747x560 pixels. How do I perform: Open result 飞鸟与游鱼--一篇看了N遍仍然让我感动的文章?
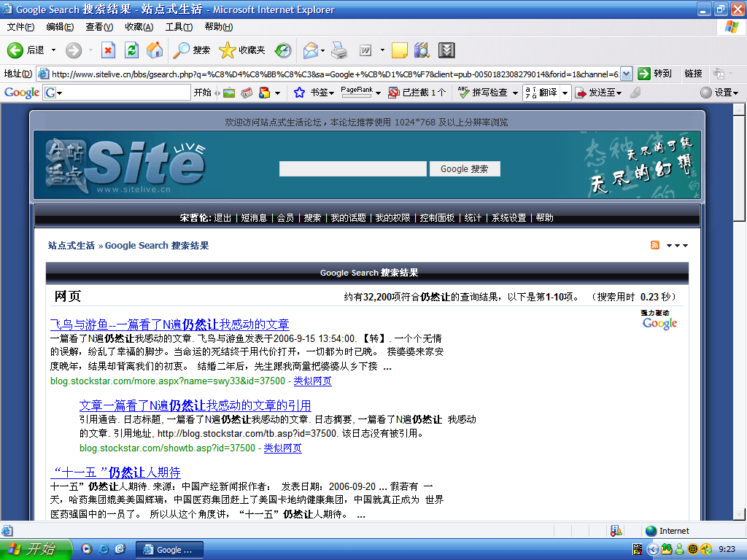point(169,324)
